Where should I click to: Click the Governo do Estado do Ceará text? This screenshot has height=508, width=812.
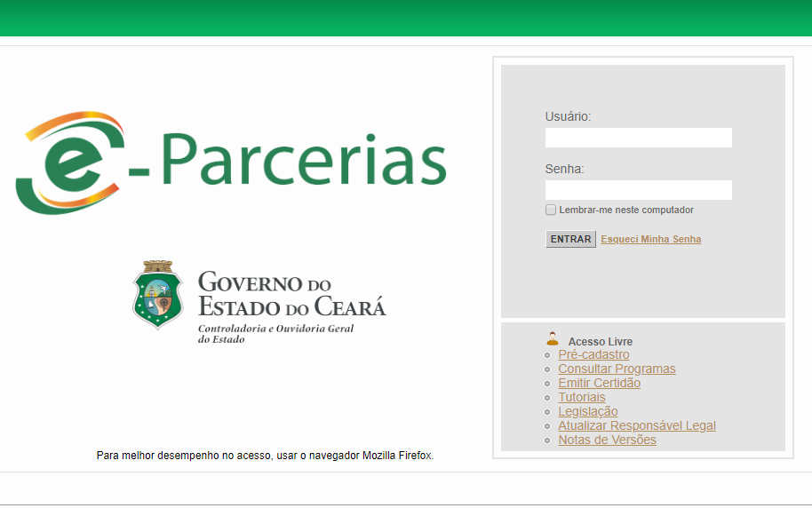[x=291, y=296]
